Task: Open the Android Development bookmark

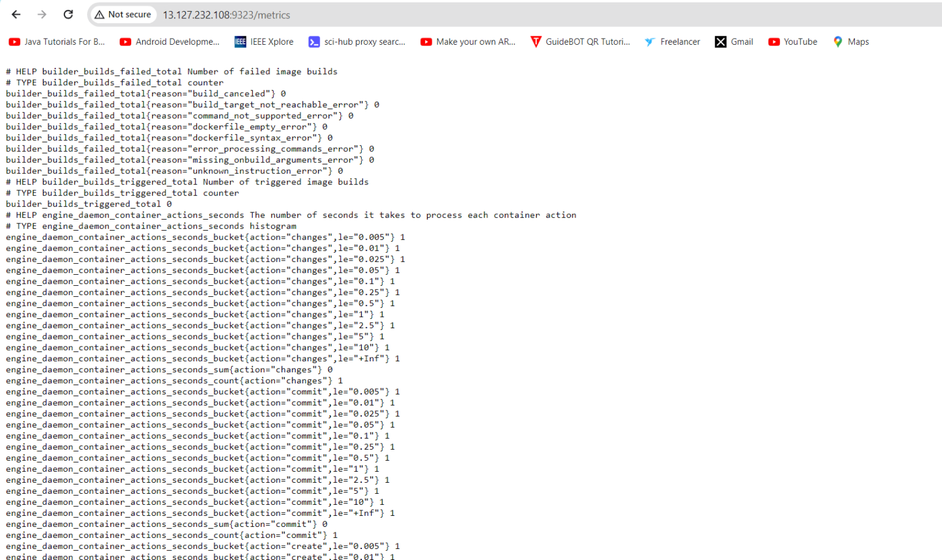Action: click(170, 42)
